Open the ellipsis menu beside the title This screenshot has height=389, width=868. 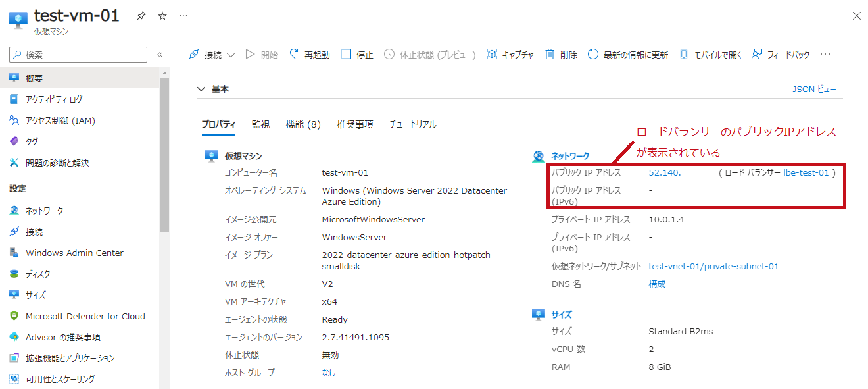click(183, 16)
